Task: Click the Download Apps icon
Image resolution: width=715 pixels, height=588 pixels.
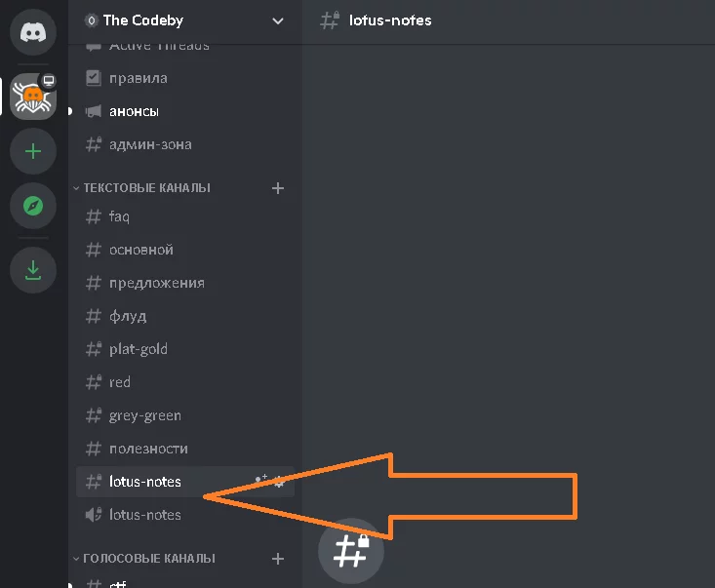Action: [x=33, y=269]
